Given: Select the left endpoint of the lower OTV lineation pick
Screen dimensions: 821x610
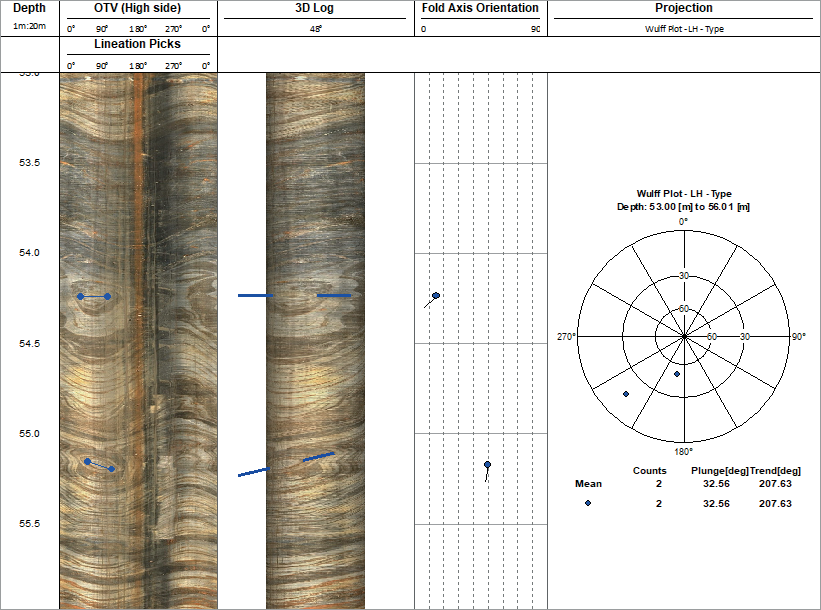Looking at the screenshot, I should 87,461.
